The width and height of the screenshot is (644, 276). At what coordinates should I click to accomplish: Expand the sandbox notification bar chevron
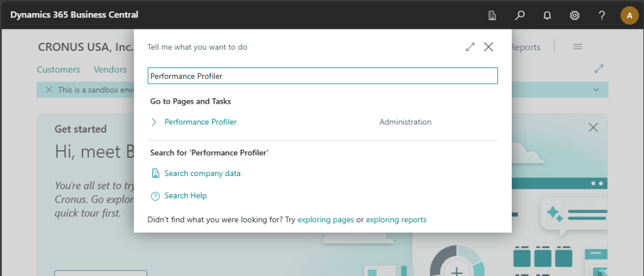point(596,90)
